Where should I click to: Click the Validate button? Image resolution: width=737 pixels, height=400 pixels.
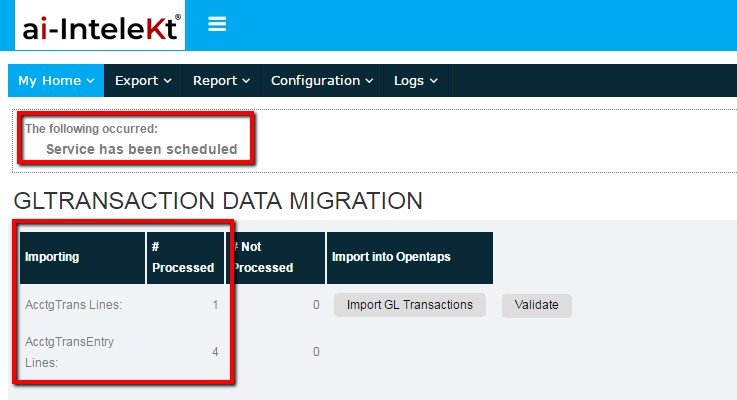[536, 306]
